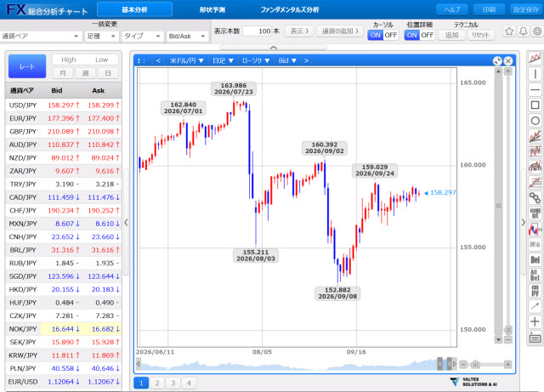Select the parallel channel line tool
544x392 pixels.
535,182
